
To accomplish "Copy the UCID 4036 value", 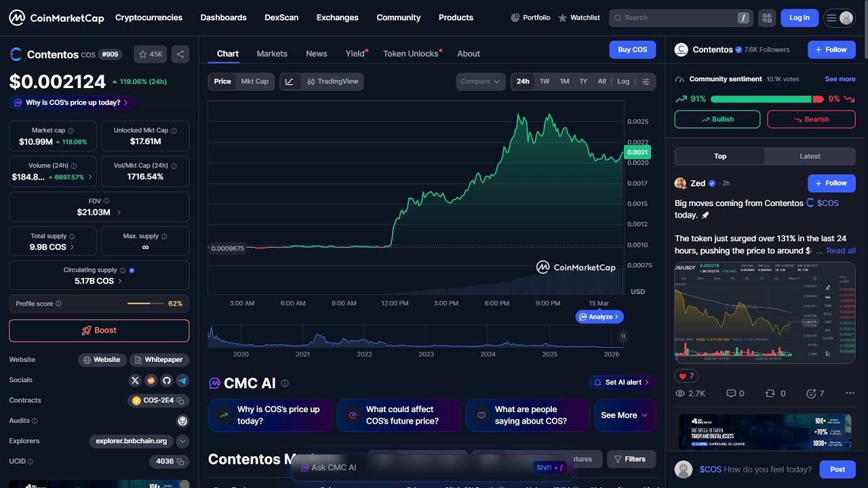I will [181, 462].
